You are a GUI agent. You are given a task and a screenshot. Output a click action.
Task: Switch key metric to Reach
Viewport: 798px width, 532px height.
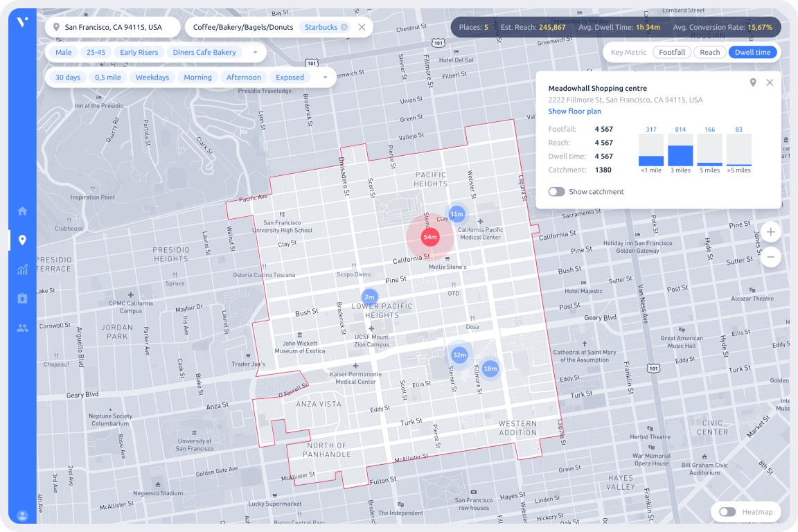coord(709,52)
